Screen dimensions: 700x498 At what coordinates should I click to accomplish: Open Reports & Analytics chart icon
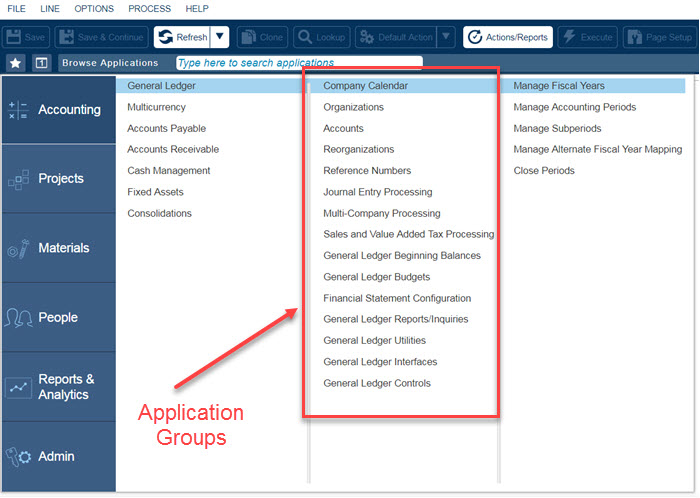(18, 387)
